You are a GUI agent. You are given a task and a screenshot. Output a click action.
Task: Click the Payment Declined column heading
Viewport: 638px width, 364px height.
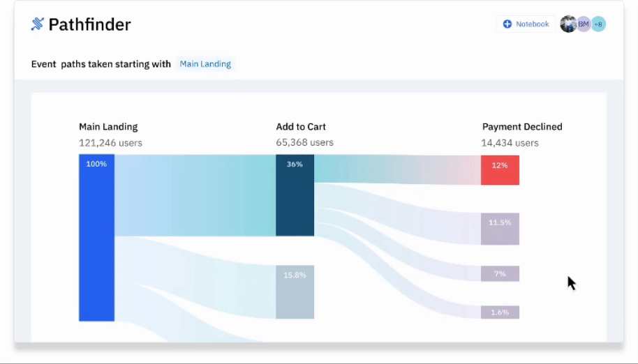tap(522, 127)
